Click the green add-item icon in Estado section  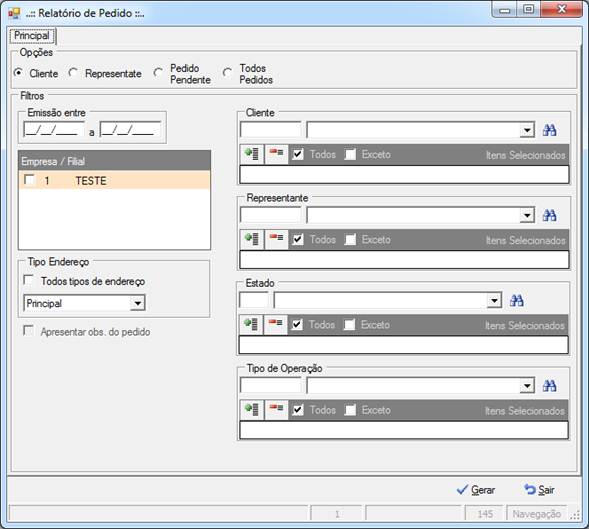tap(251, 325)
